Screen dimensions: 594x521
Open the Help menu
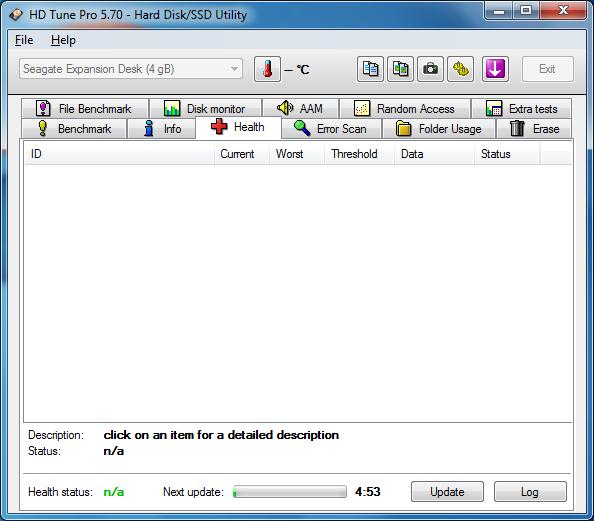click(x=63, y=40)
